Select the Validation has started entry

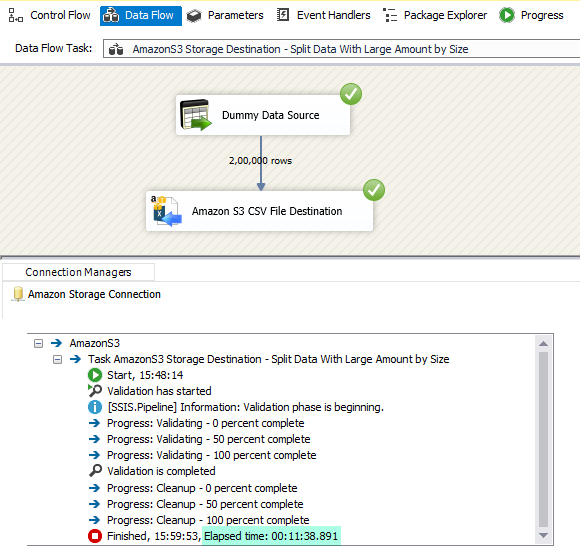coord(159,391)
